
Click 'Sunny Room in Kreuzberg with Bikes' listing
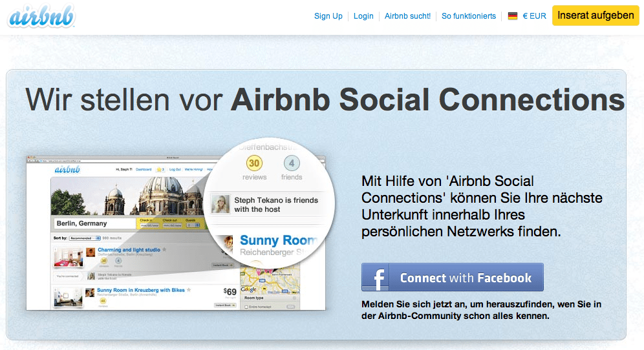point(141,290)
